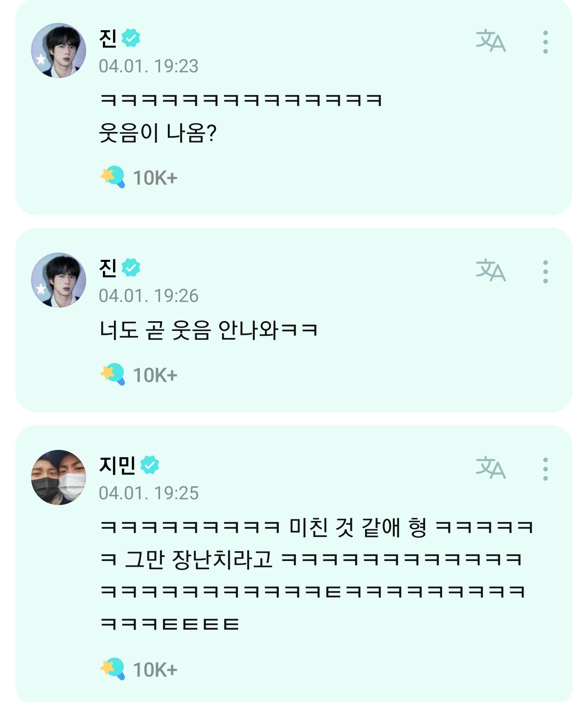The image size is (588, 702).
Task: Translate the 19:26 post by 진
Action: point(490,271)
